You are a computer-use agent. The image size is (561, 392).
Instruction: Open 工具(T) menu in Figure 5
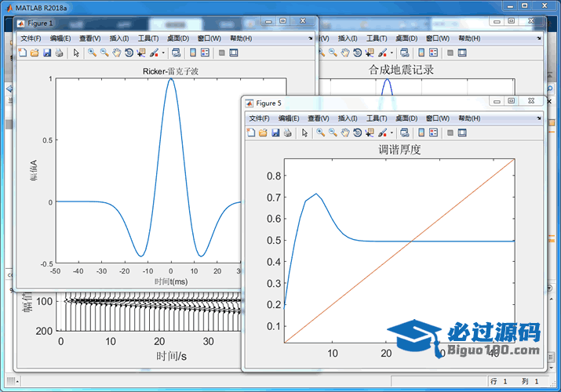[377, 118]
